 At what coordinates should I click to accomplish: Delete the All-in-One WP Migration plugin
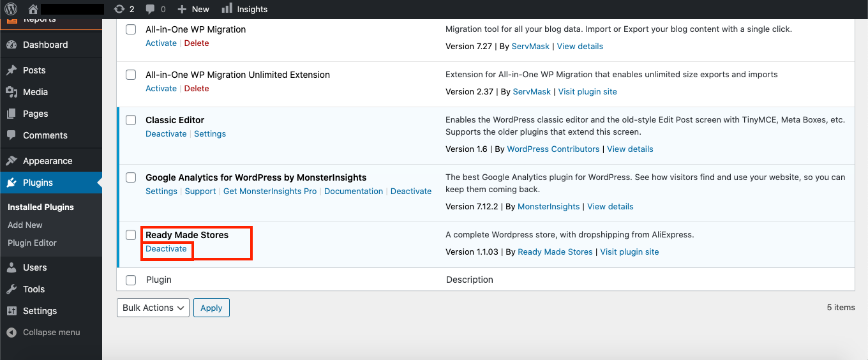197,43
